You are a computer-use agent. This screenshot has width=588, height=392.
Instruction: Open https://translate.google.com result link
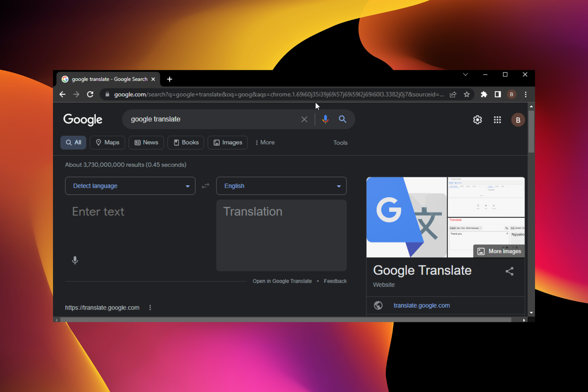coord(102,307)
